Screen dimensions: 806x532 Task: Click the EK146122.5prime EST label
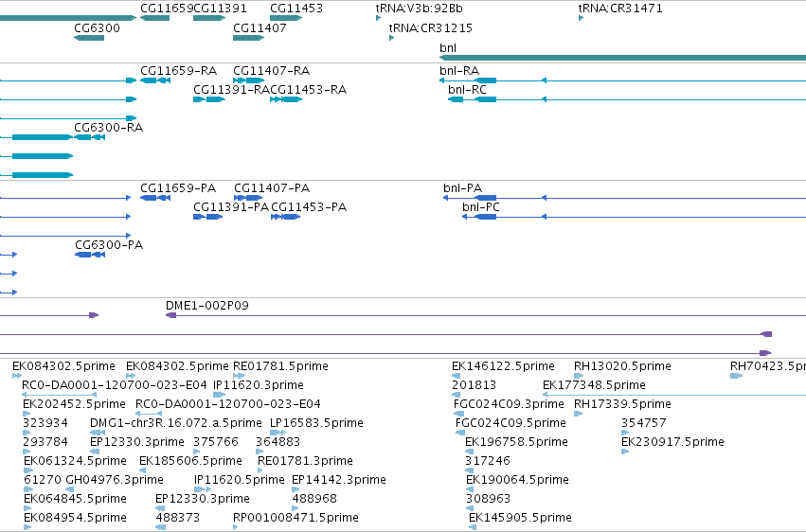[x=503, y=366]
